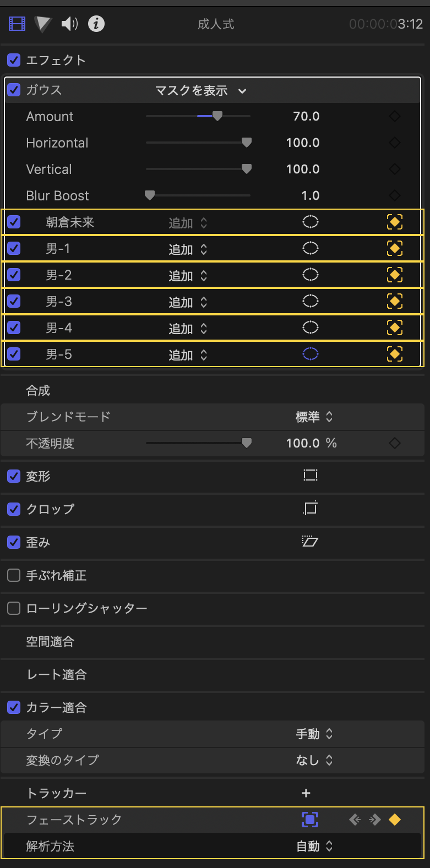Click the speaker audio inspector icon
430x868 pixels.
pyautogui.click(x=69, y=24)
